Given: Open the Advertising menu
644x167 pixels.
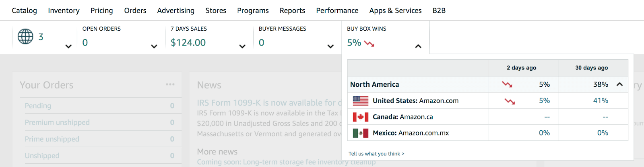Looking at the screenshot, I should (176, 10).
